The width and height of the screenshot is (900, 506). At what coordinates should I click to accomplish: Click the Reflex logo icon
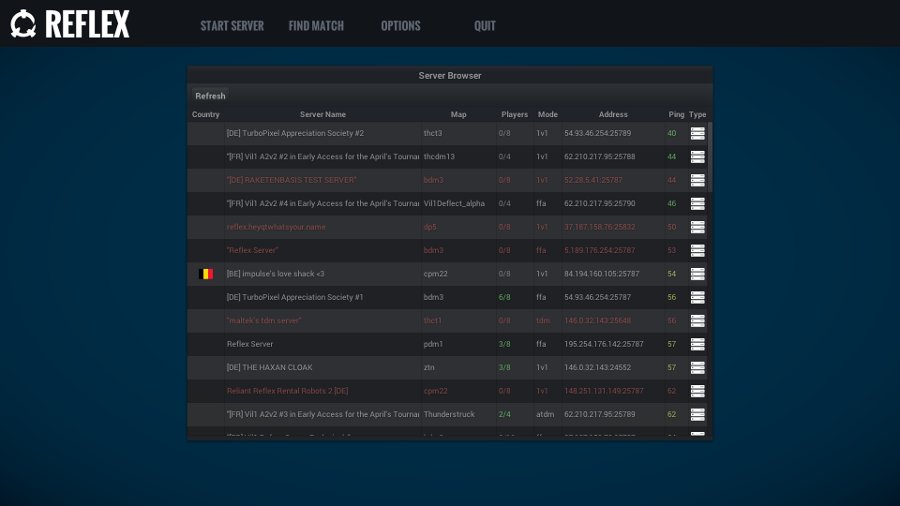pyautogui.click(x=23, y=24)
